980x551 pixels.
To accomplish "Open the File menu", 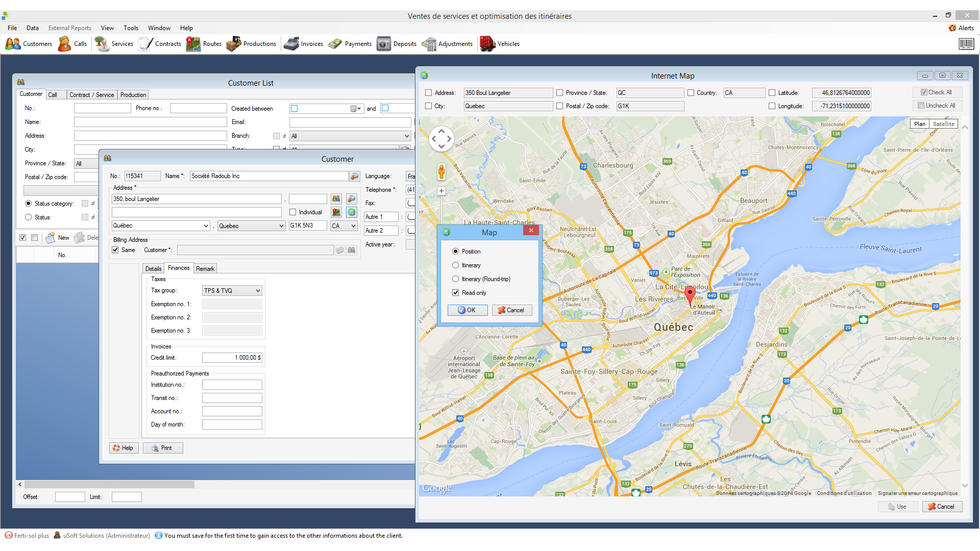I will click(12, 28).
